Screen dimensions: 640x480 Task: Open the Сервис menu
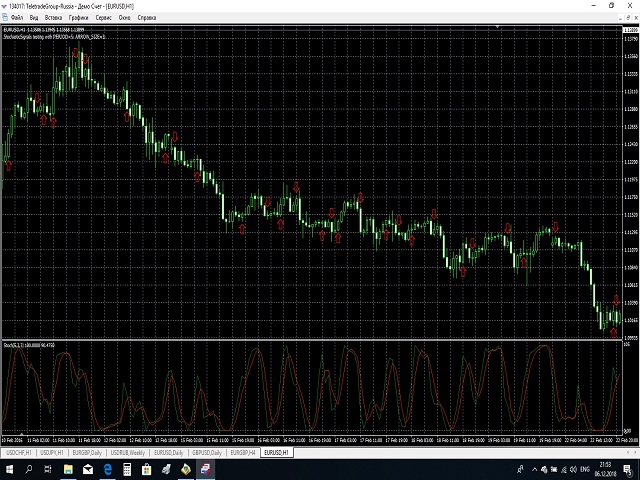[104, 18]
